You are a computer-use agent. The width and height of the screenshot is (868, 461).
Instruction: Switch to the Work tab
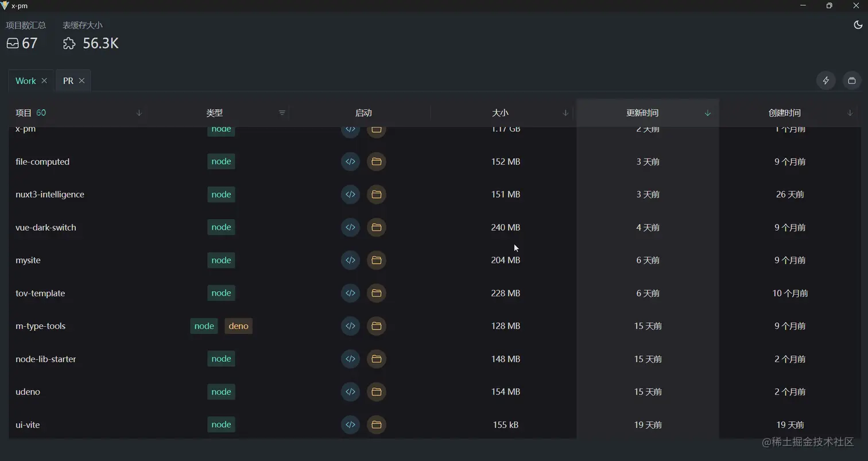point(25,80)
